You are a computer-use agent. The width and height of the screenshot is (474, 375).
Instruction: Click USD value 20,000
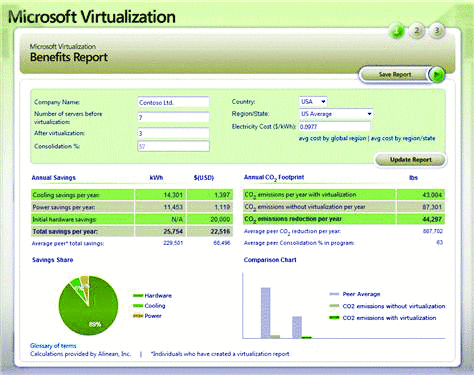point(220,219)
